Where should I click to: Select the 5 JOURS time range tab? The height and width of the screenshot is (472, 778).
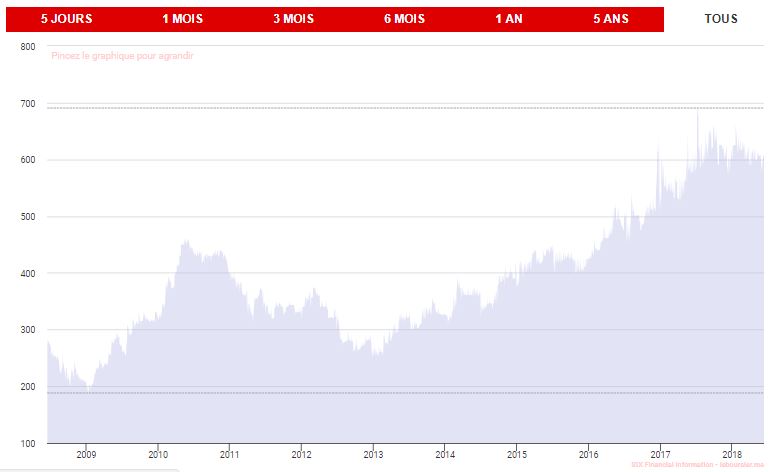(66, 19)
